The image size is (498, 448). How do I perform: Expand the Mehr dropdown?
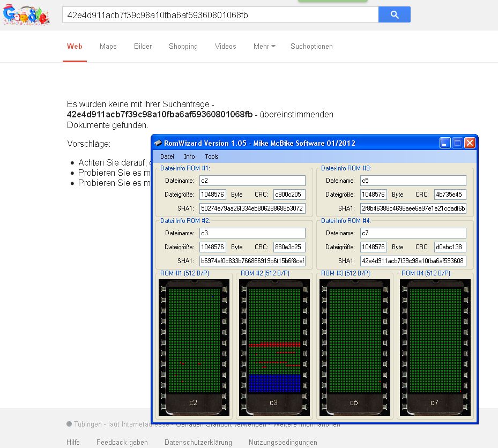[x=264, y=47]
